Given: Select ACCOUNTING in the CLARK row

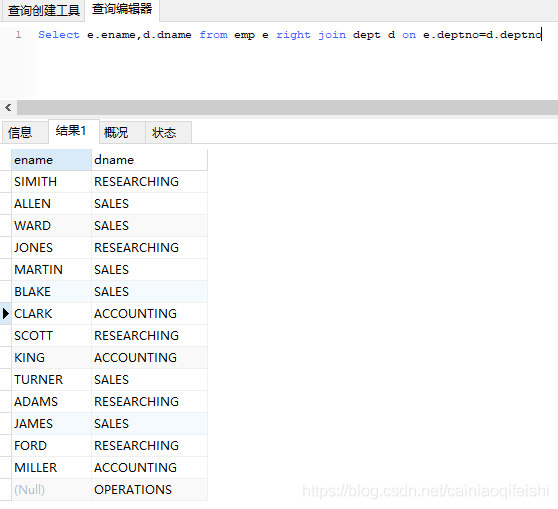Looking at the screenshot, I should 149,314.
